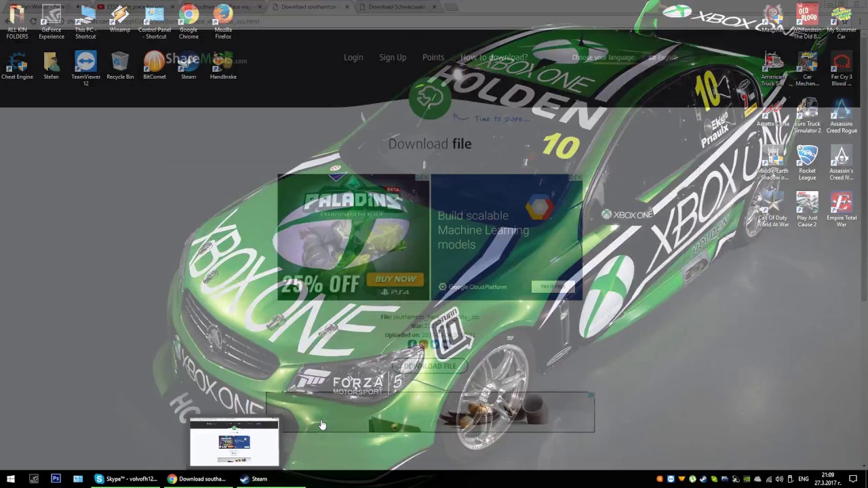868x488 pixels.
Task: Select the Empire Total War icon
Action: 842,209
